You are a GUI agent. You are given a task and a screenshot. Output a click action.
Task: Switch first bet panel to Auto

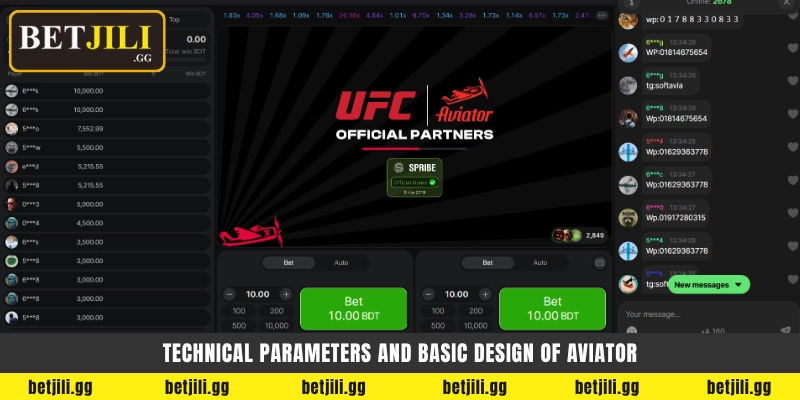pos(341,263)
